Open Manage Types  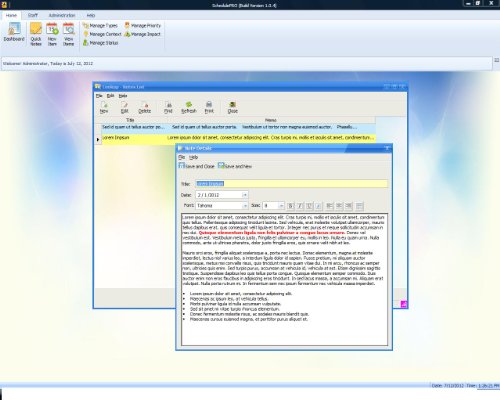(100, 26)
